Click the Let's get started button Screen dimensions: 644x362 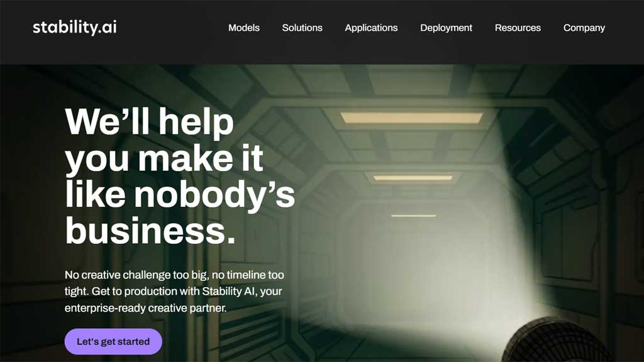(x=113, y=341)
